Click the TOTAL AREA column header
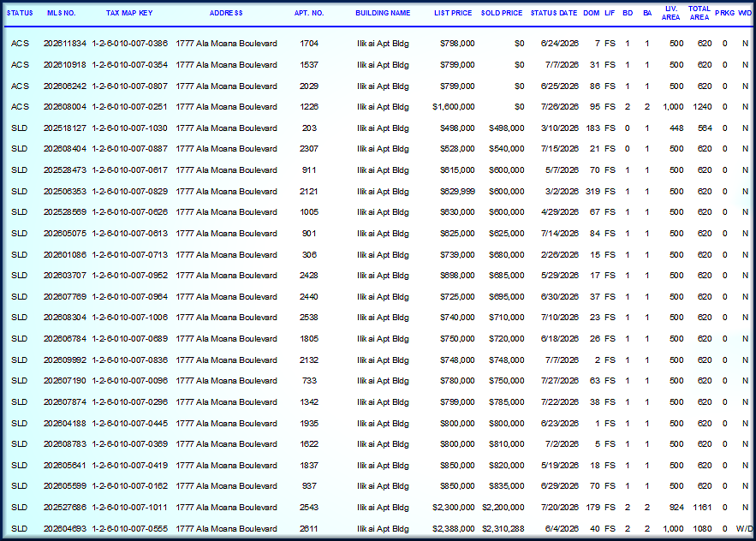 pyautogui.click(x=699, y=13)
